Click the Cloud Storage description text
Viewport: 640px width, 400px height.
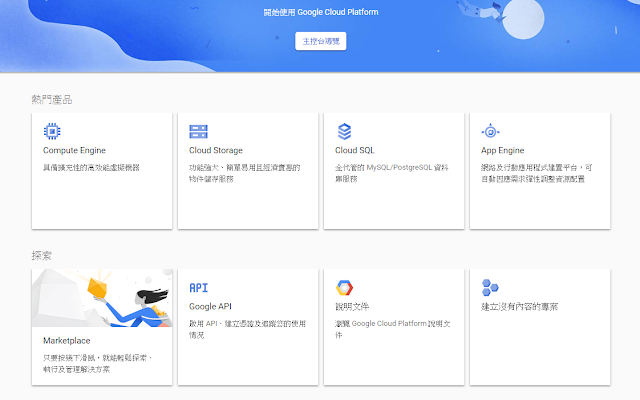point(244,173)
